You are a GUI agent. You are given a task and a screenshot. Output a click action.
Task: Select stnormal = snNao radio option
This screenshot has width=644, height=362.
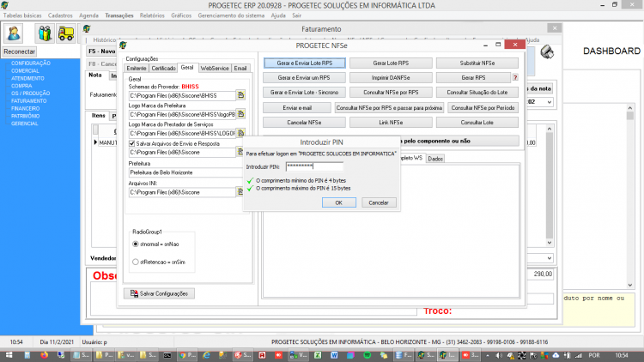136,244
